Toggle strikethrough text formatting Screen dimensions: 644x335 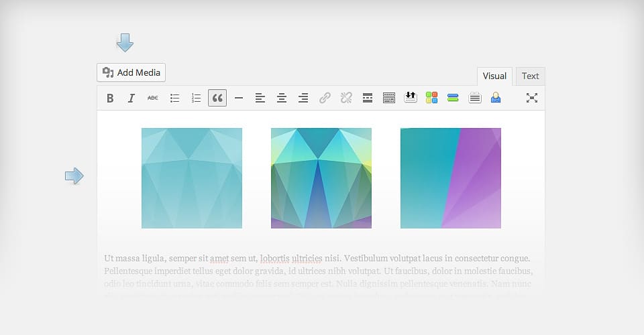pyautogui.click(x=153, y=98)
